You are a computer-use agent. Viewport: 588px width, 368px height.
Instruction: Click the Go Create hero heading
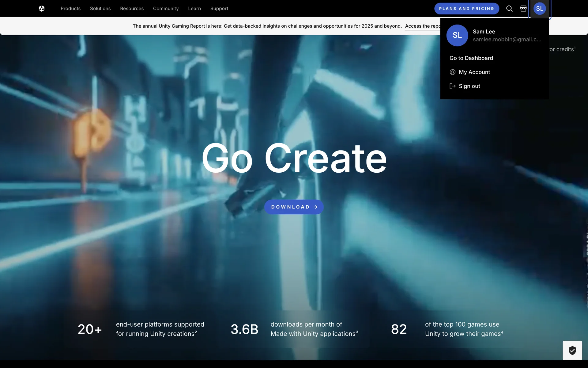coord(294,159)
